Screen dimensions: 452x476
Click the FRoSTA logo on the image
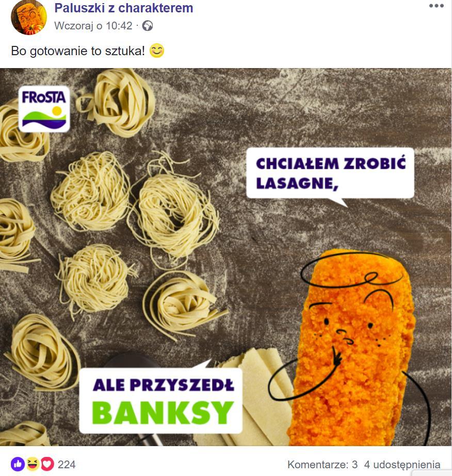pyautogui.click(x=44, y=109)
